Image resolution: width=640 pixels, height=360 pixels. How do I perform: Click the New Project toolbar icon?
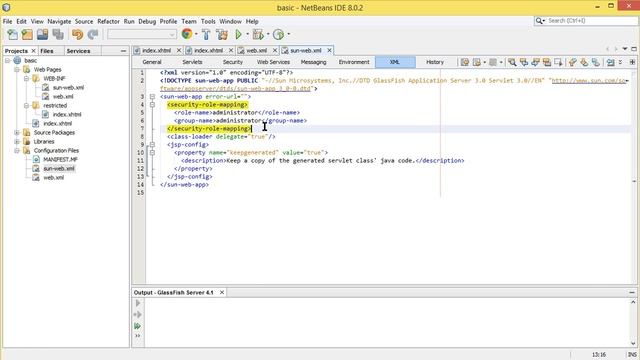(27, 35)
